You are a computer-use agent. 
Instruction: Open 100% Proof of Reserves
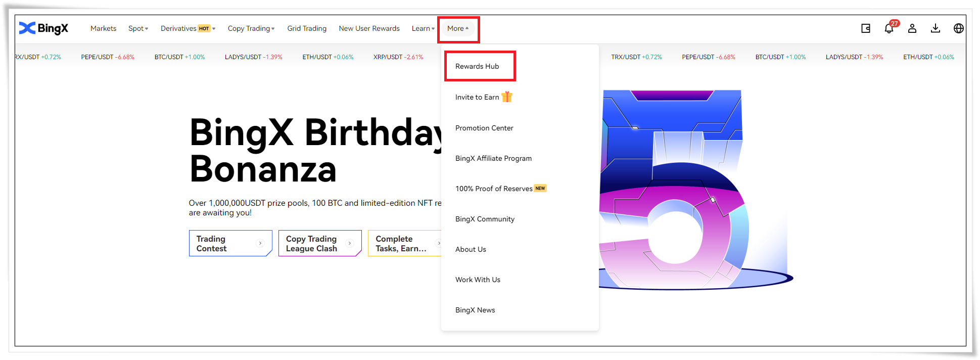pyautogui.click(x=494, y=189)
